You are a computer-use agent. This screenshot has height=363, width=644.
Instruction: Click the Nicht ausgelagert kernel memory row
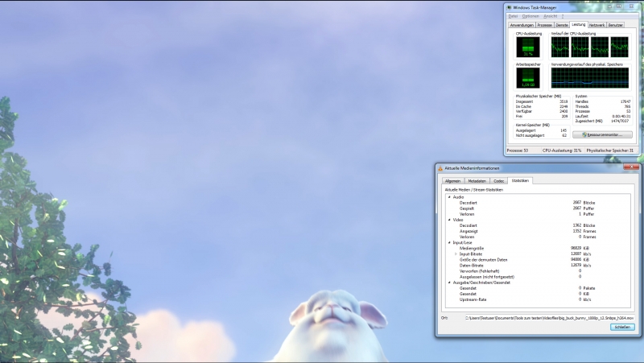(x=541, y=135)
